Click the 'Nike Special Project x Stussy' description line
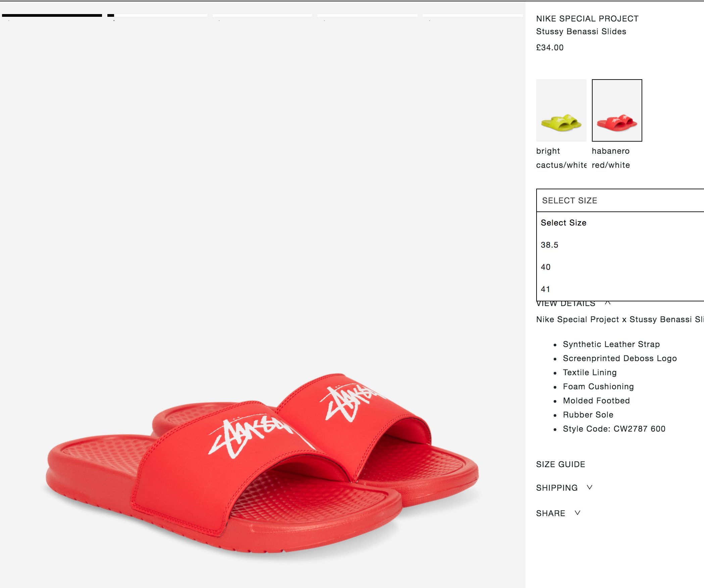The width and height of the screenshot is (704, 588). click(620, 320)
